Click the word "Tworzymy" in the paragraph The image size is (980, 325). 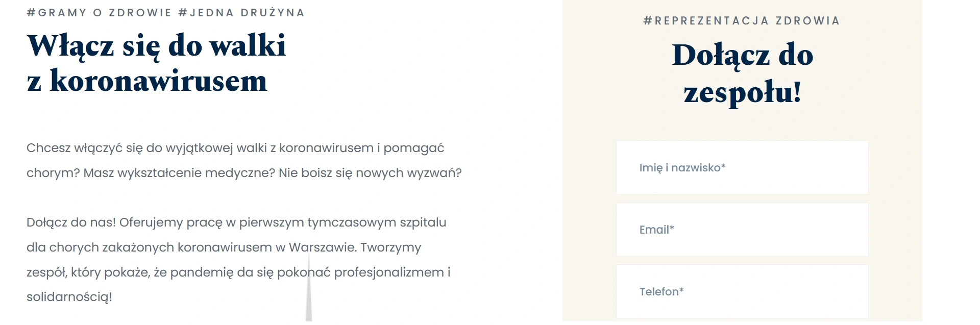[x=390, y=247]
